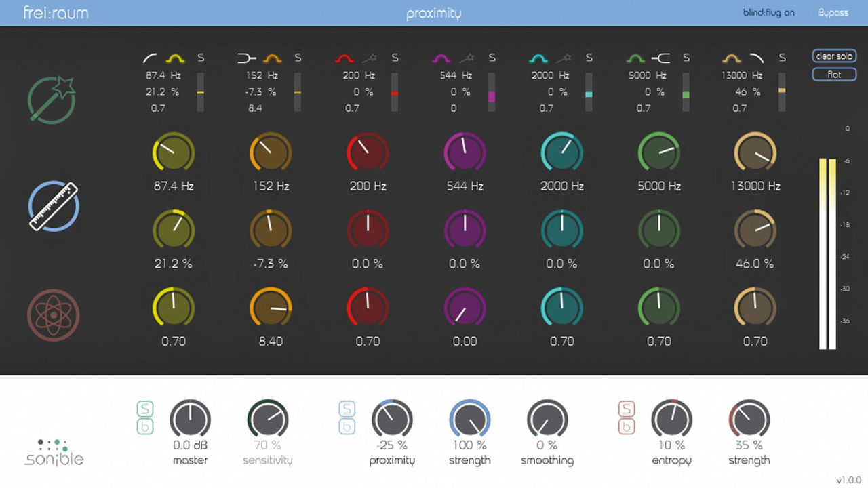Image resolution: width=868 pixels, height=488 pixels.
Task: Select the ruler proximity section icon
Action: click(54, 205)
